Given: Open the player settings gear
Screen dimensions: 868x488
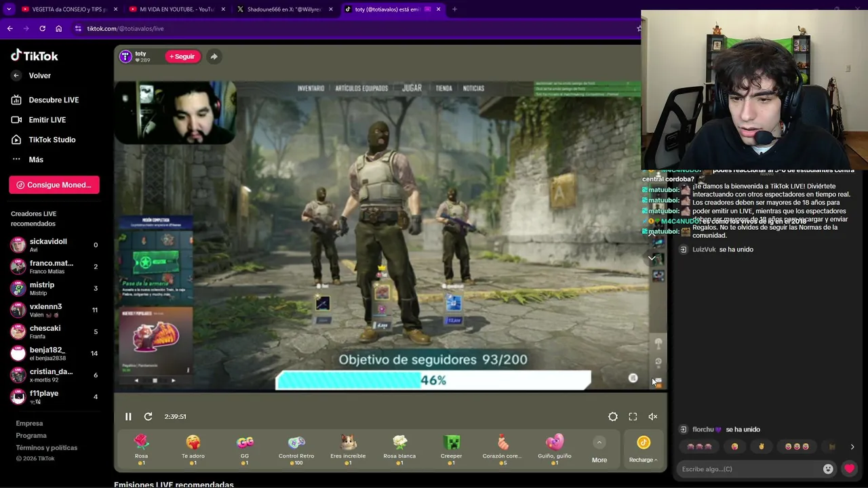Looking at the screenshot, I should [613, 417].
